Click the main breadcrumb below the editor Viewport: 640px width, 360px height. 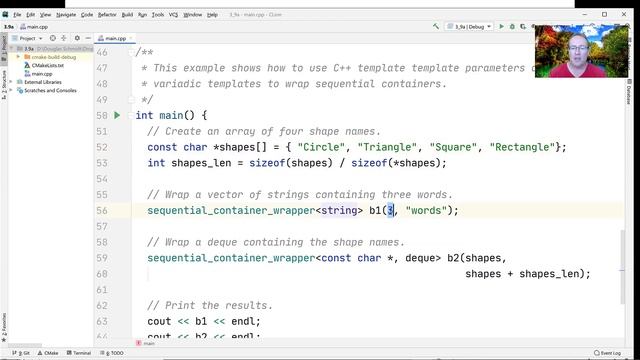click(146, 343)
